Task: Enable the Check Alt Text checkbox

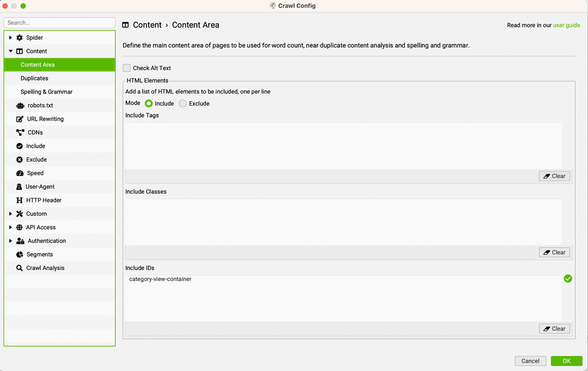Action: pyautogui.click(x=127, y=68)
